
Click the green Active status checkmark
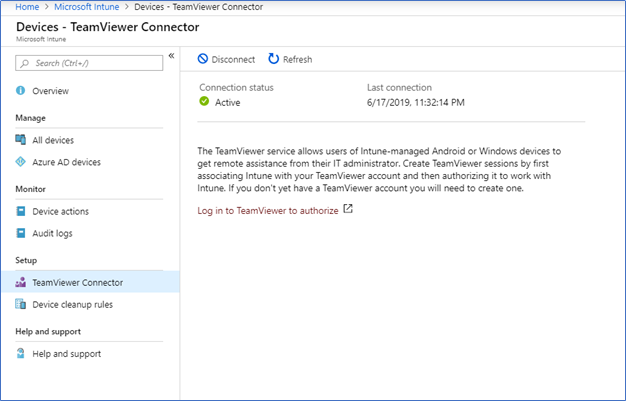point(204,101)
